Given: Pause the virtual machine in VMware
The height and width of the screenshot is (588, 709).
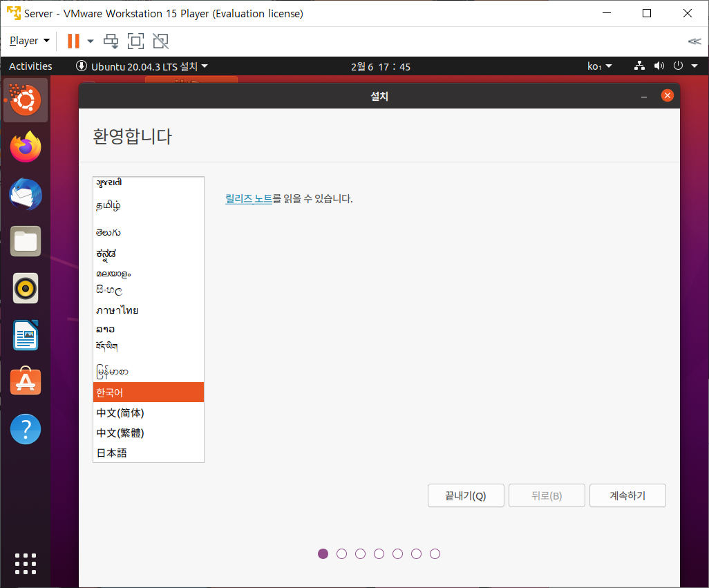Looking at the screenshot, I should (x=73, y=41).
